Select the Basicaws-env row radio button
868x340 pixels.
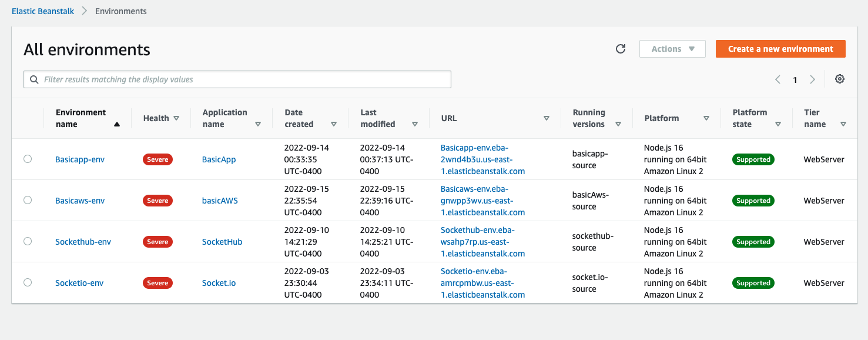[x=28, y=200]
